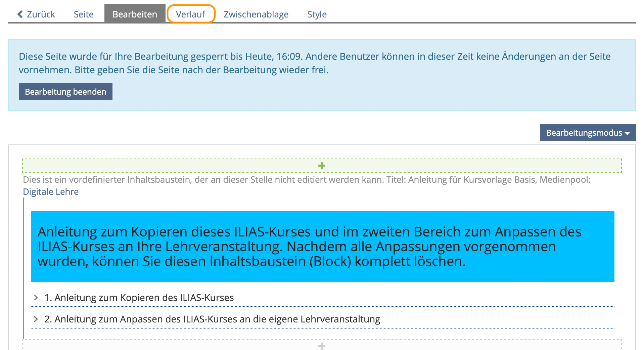Switch to the Style tab
644x350 pixels.
coord(317,14)
